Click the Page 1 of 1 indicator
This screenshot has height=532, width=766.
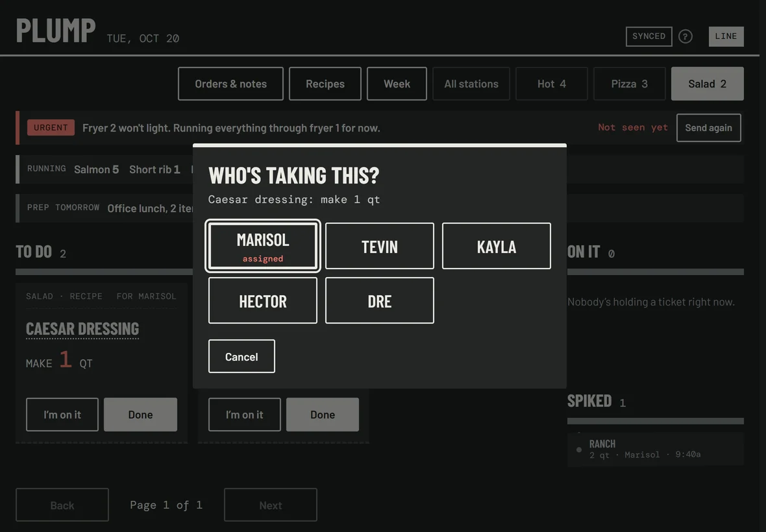[x=166, y=505]
